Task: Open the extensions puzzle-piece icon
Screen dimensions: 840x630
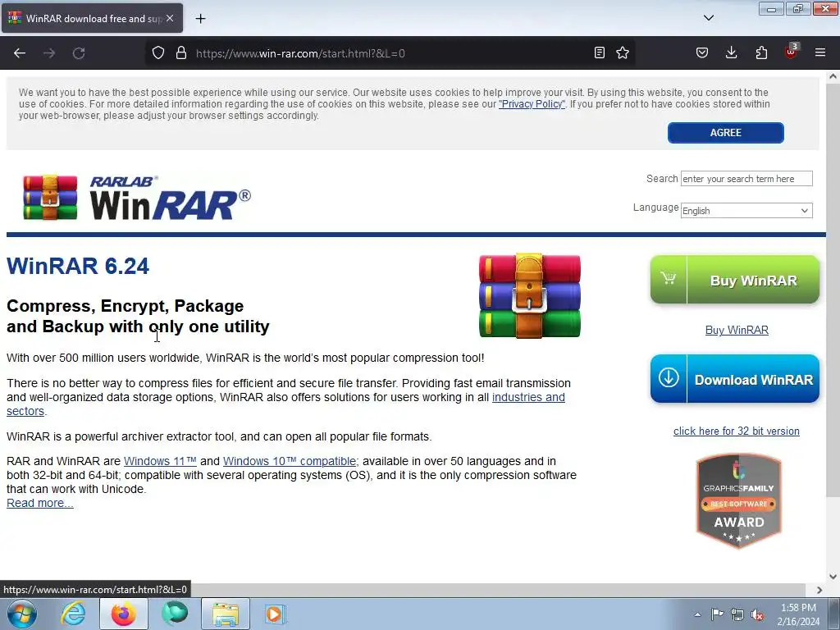Action: (x=761, y=53)
